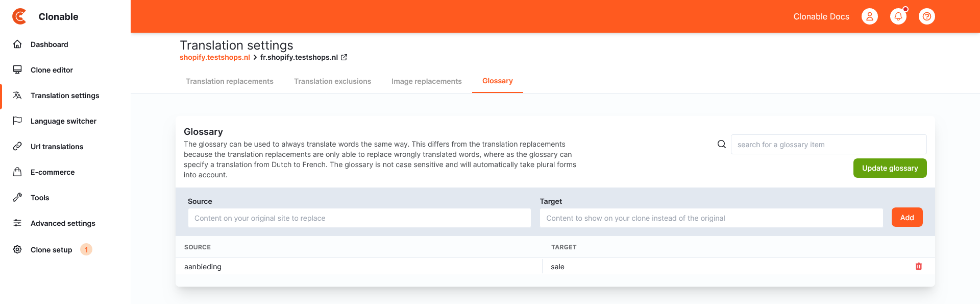Open the notifications bell
980x304 pixels.
tap(898, 16)
